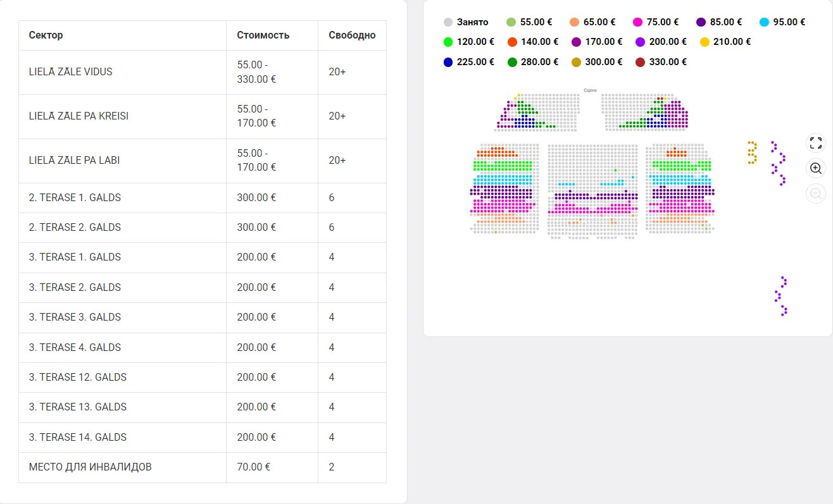Select the LIELA ZALE VIDUS sector row

click(71, 72)
